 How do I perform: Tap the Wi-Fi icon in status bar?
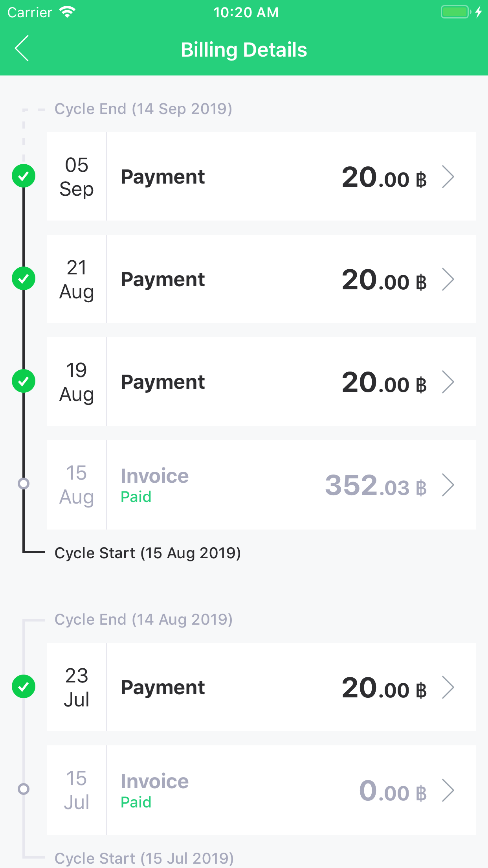click(67, 12)
